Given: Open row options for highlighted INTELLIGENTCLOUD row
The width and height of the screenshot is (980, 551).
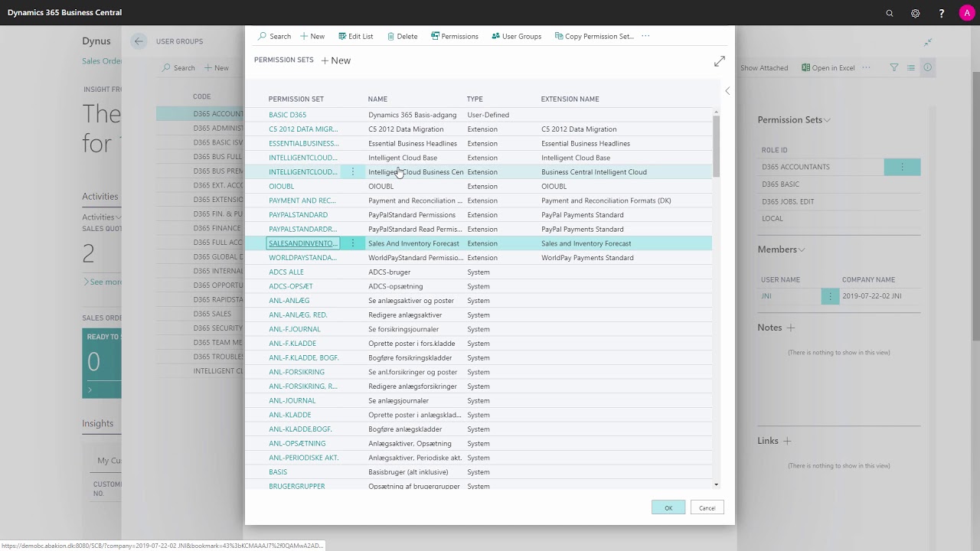Looking at the screenshot, I should pos(353,172).
